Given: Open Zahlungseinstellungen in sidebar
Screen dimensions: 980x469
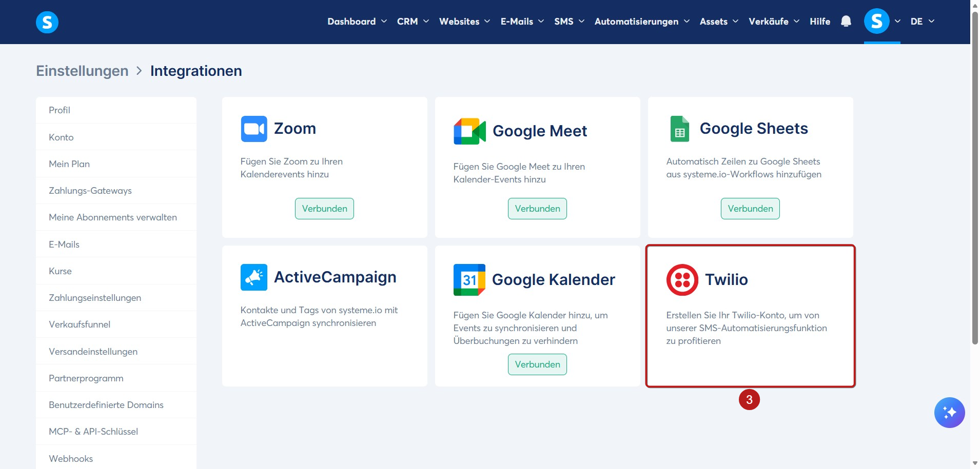Looking at the screenshot, I should (x=116, y=298).
